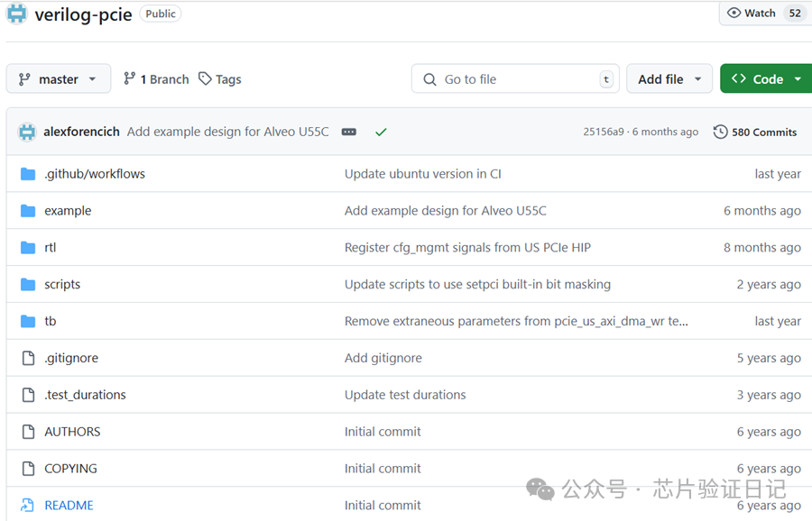Click the branch icon beside 1 Branch
Screen dimensions: 812x521
click(130, 79)
